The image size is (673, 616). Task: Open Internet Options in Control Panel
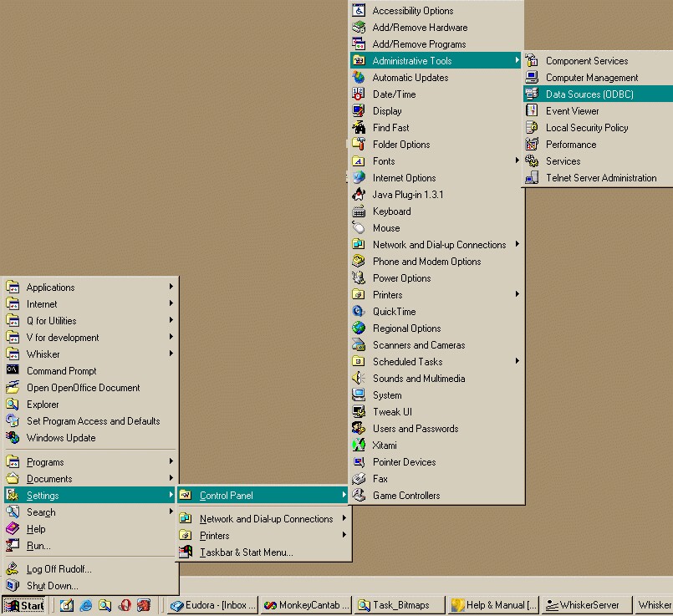436,177
